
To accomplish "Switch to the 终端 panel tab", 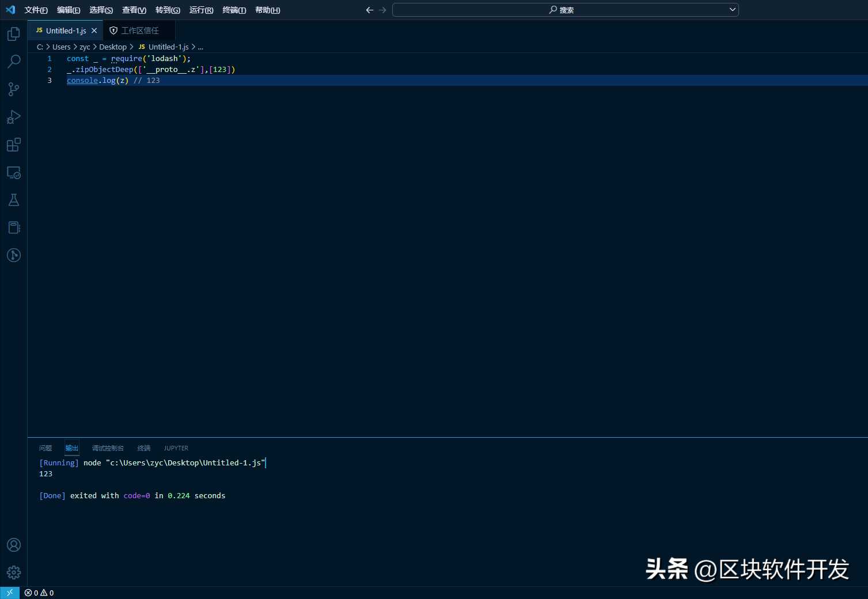I will click(144, 448).
